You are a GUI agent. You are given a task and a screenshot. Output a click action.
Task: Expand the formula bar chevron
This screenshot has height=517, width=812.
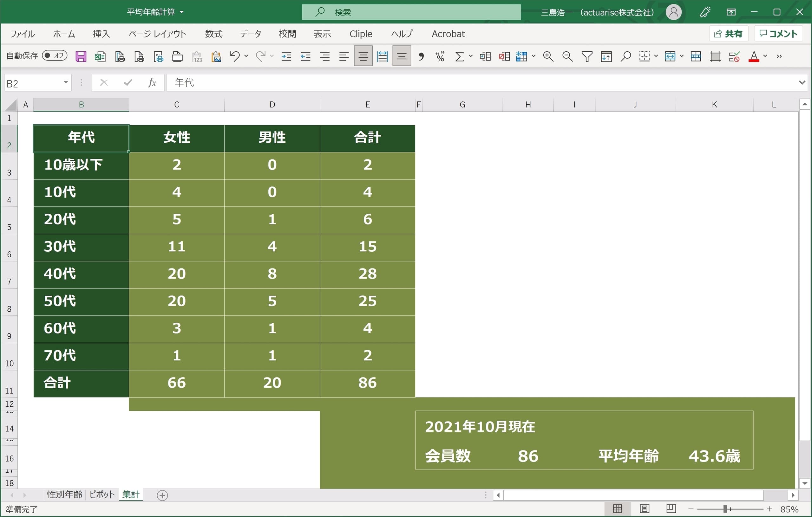tap(802, 82)
